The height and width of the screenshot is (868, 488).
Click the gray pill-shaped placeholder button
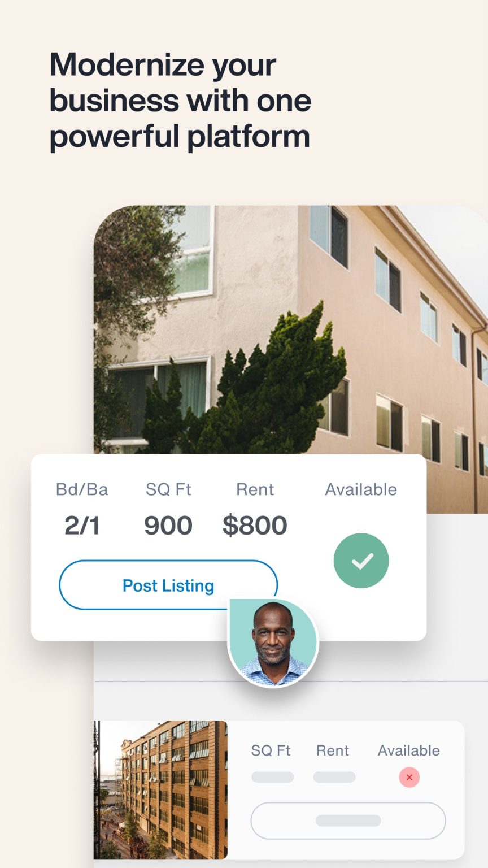coord(347,821)
